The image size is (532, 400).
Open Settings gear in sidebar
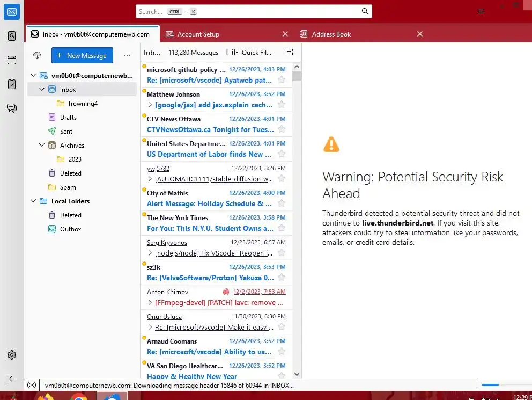[x=12, y=355]
